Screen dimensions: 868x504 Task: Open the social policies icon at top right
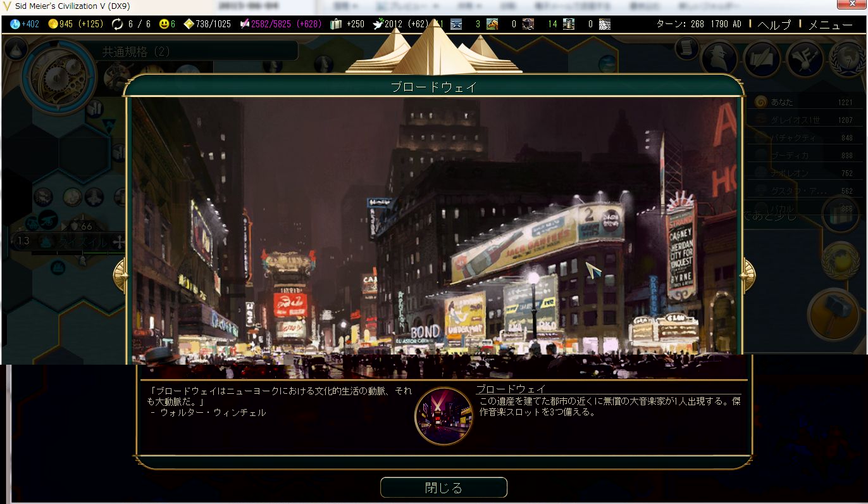click(804, 59)
